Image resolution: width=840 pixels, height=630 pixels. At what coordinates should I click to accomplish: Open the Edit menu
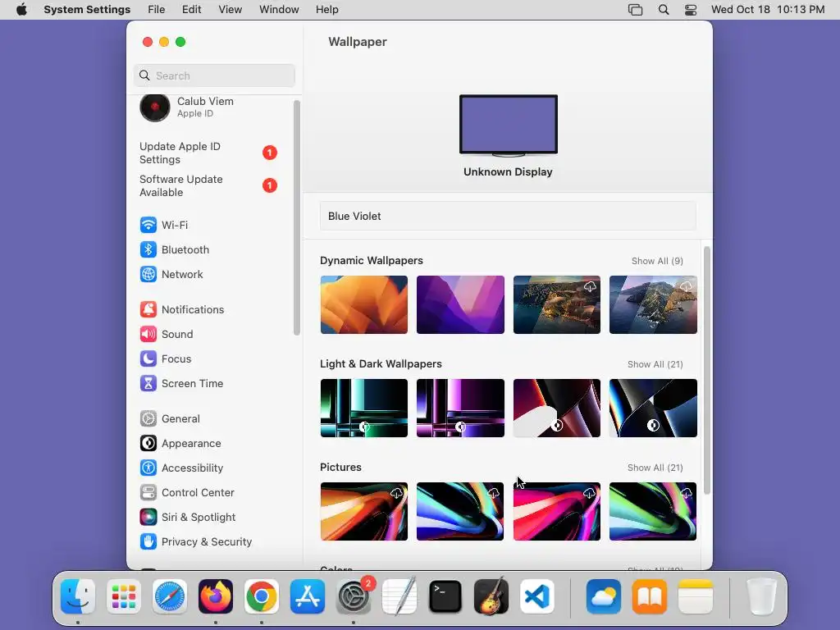tap(191, 10)
